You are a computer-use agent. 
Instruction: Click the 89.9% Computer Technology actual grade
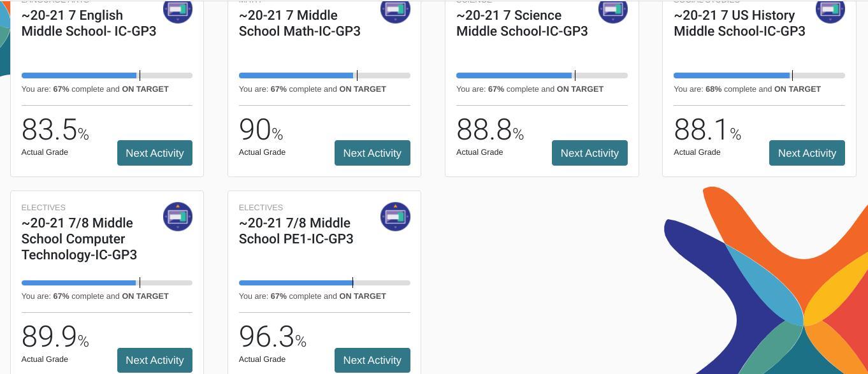[x=55, y=337]
